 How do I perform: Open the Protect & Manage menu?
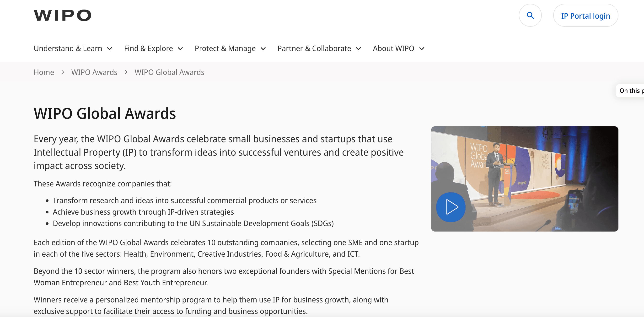point(225,48)
